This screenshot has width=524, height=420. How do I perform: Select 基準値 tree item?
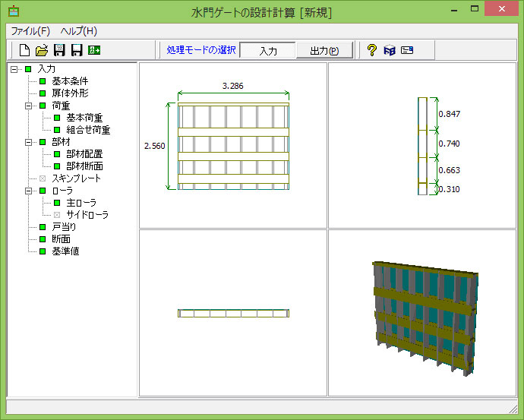click(x=65, y=251)
